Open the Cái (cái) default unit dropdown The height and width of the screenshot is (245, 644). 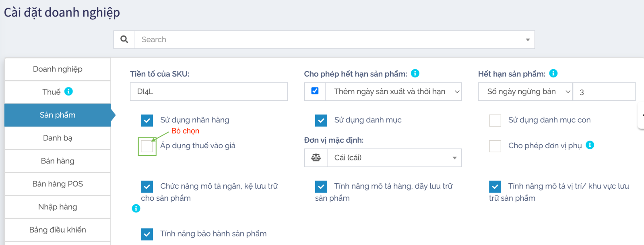click(394, 158)
